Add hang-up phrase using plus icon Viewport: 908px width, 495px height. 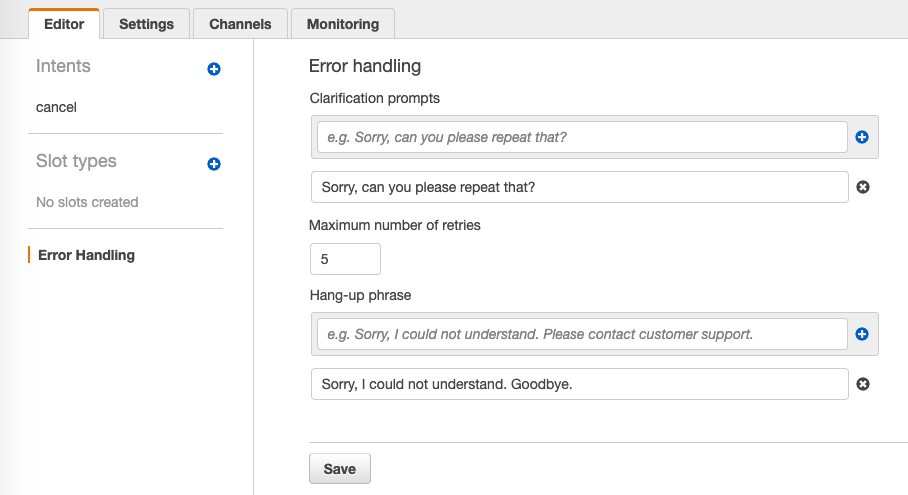click(862, 334)
